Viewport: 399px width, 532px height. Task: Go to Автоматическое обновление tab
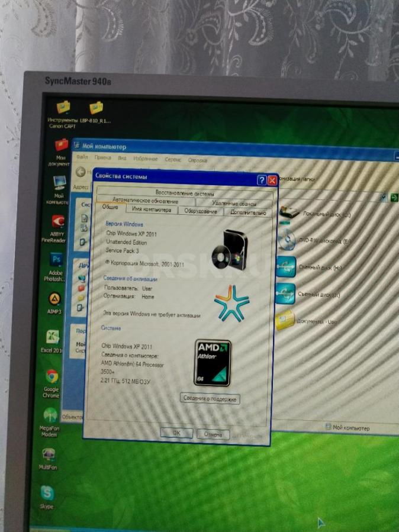point(145,201)
